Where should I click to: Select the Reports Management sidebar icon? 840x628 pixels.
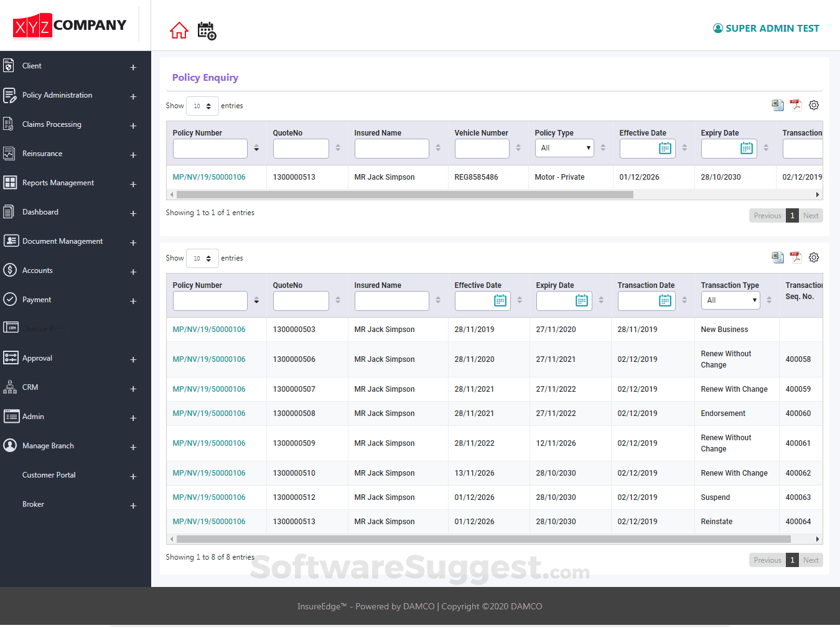coord(10,182)
